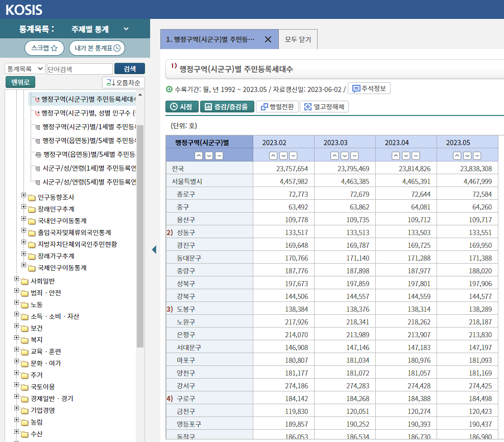Click footnote marker 2) beside 성동구
The width and height of the screenshot is (504, 442).
[170, 232]
